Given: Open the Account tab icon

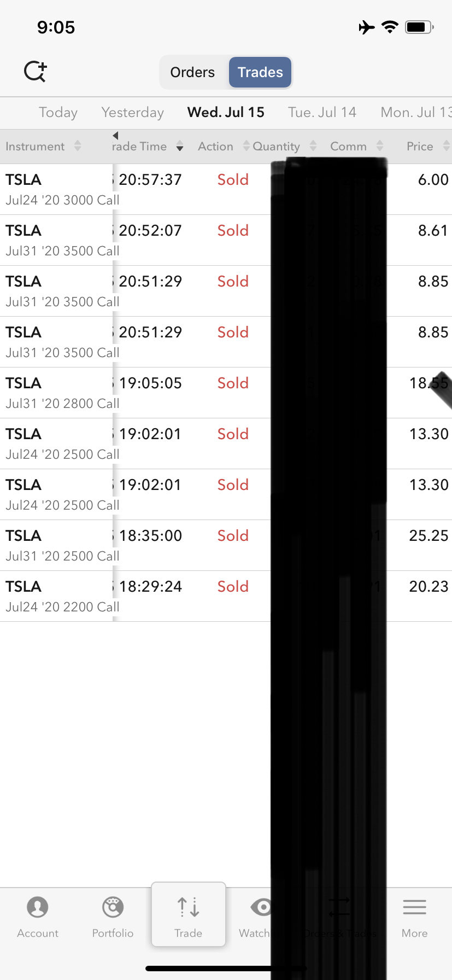Looking at the screenshot, I should 38,908.
